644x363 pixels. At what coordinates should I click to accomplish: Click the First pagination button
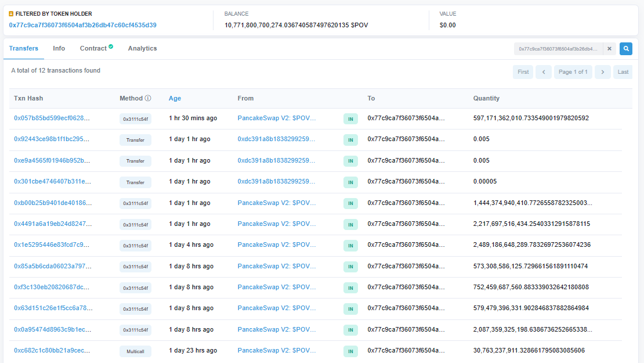coord(523,71)
